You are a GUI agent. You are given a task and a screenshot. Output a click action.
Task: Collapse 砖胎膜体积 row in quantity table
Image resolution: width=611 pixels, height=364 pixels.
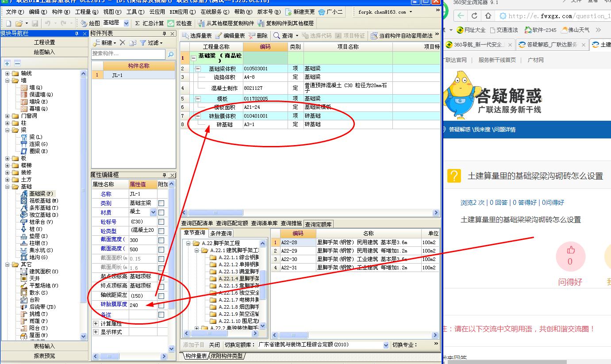pos(198,116)
